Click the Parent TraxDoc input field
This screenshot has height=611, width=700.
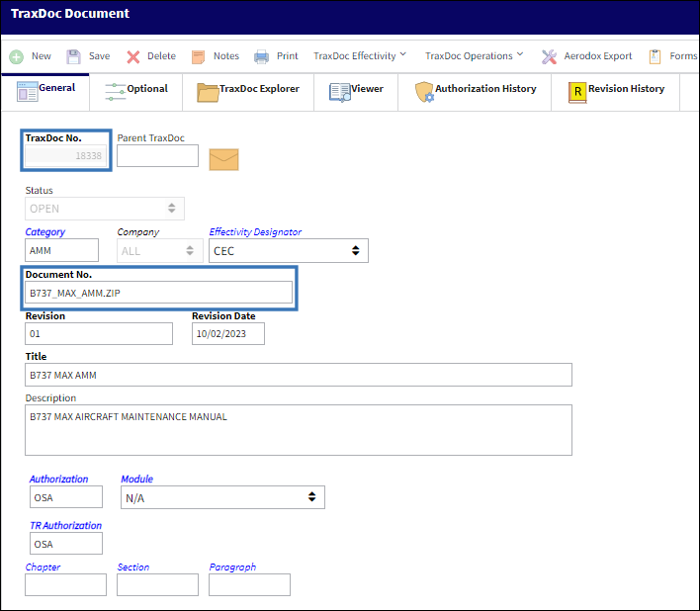point(157,155)
